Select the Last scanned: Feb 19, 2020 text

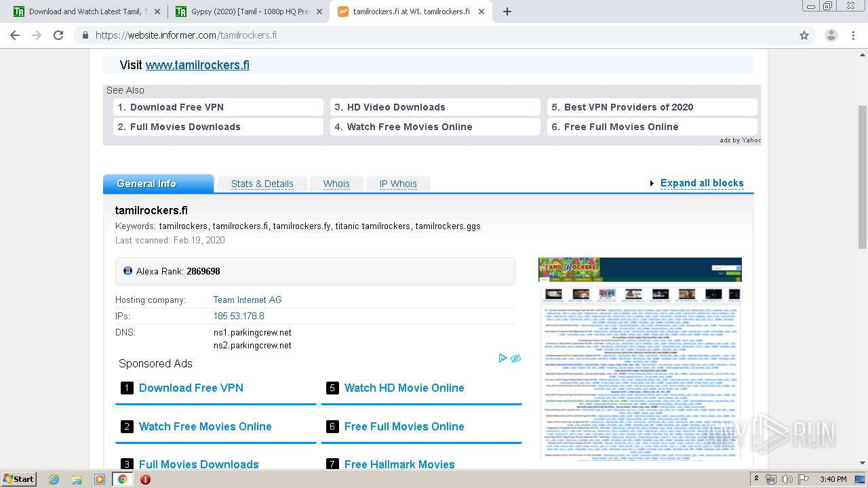tap(170, 240)
